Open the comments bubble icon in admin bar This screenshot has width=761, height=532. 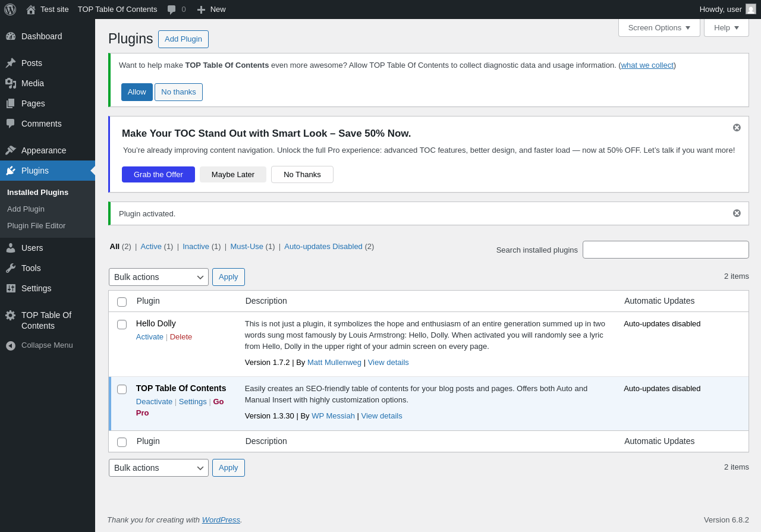coord(171,10)
